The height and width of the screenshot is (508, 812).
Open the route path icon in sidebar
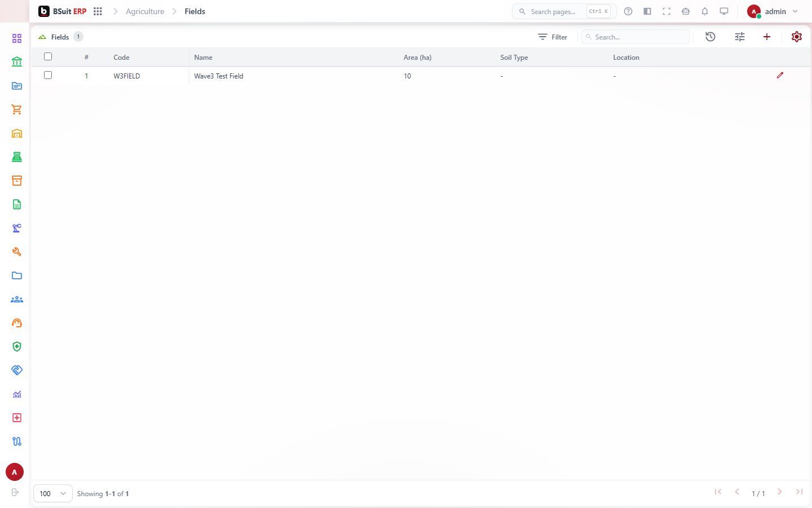coord(17,441)
